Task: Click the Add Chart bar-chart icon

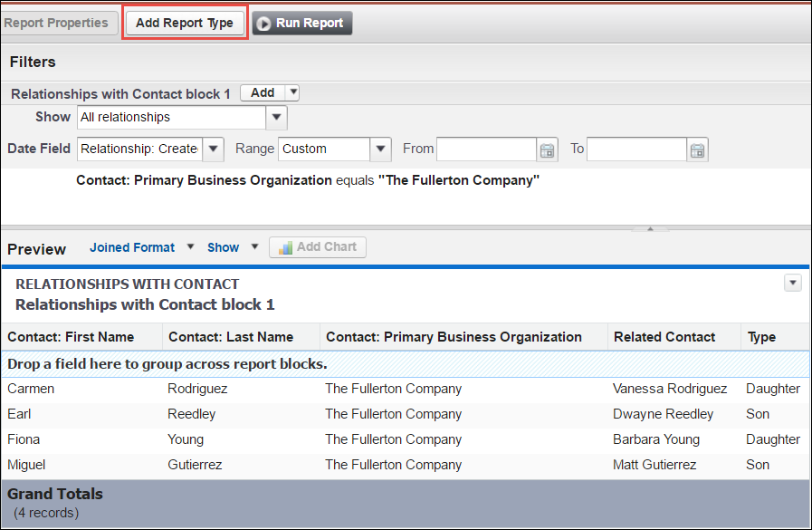Action: pos(285,247)
